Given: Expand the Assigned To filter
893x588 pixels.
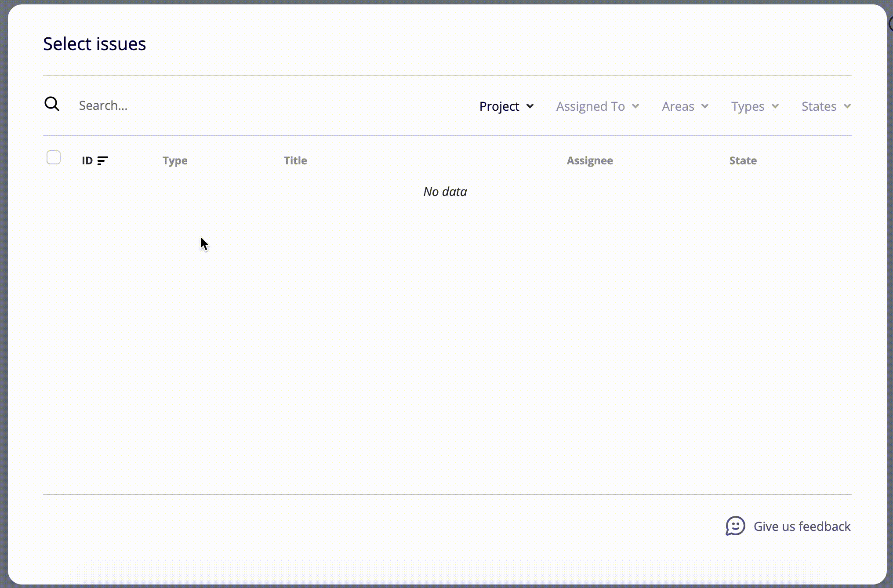Looking at the screenshot, I should [x=590, y=106].
